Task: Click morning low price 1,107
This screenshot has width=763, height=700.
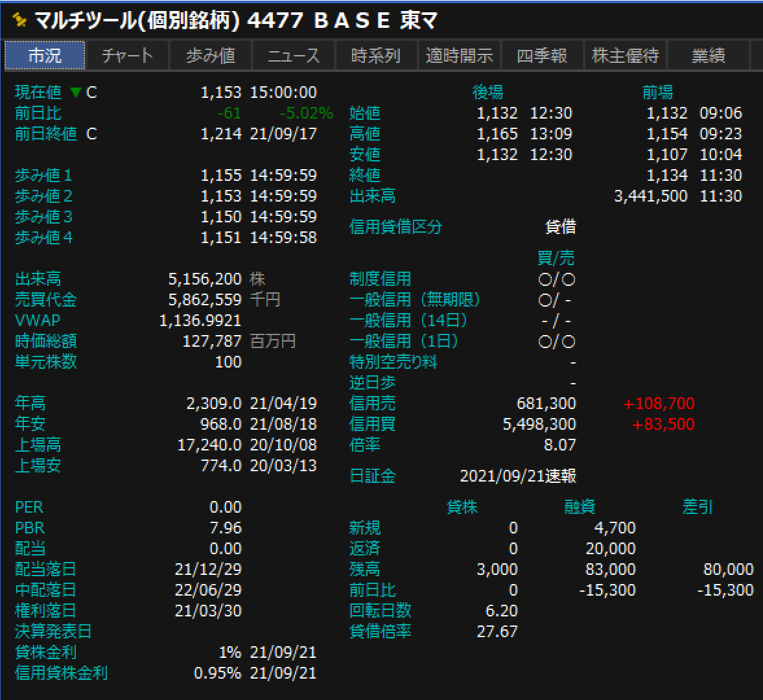Action: 666,154
